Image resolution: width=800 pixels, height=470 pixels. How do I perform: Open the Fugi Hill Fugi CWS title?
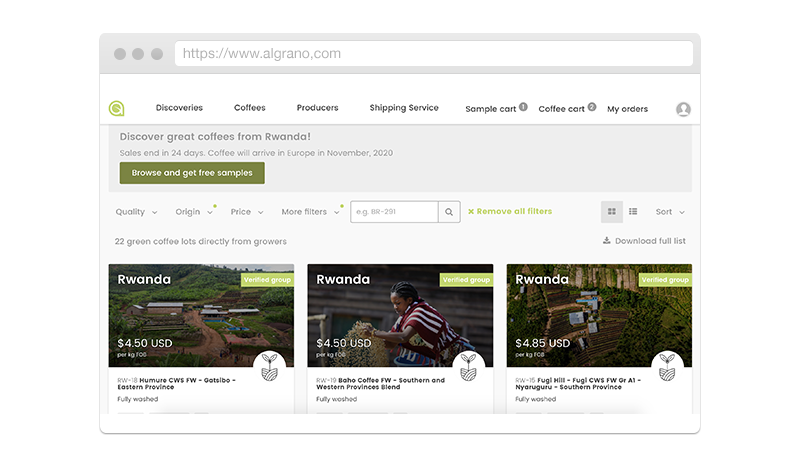[578, 384]
